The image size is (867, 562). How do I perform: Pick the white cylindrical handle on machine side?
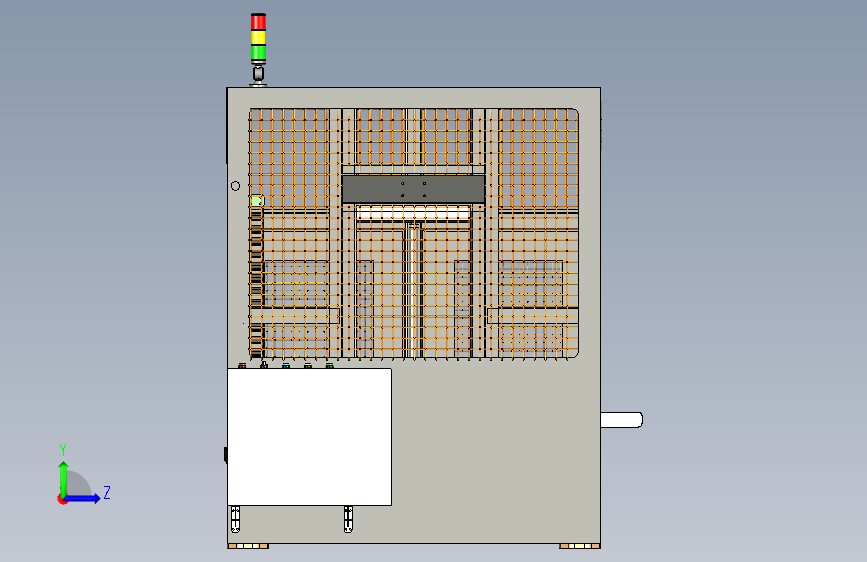(x=621, y=420)
